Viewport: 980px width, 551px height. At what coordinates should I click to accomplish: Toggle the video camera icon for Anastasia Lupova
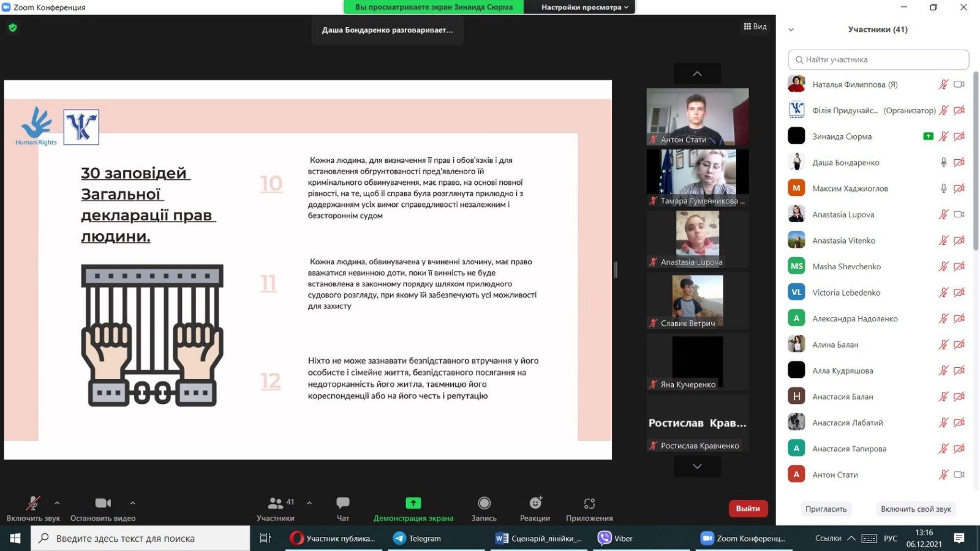tap(959, 214)
